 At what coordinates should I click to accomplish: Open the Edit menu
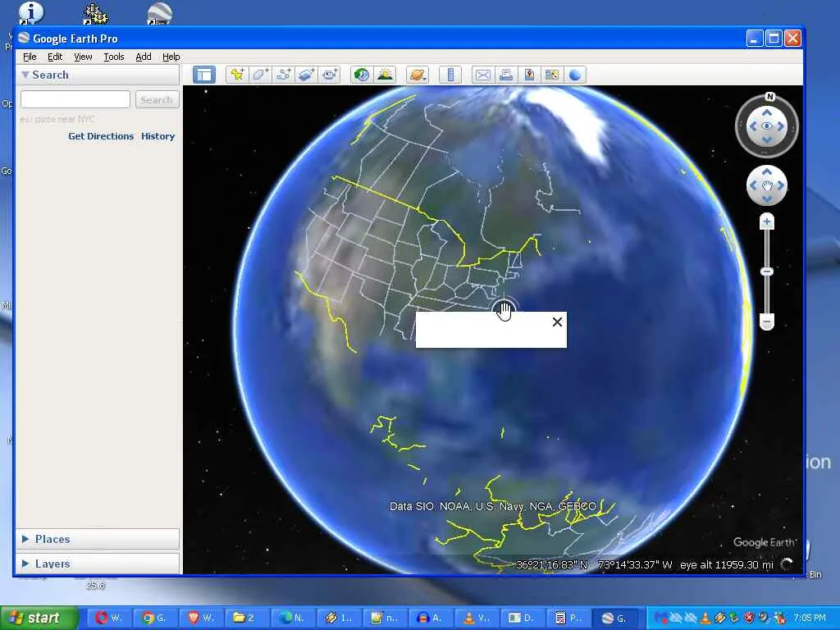point(55,57)
